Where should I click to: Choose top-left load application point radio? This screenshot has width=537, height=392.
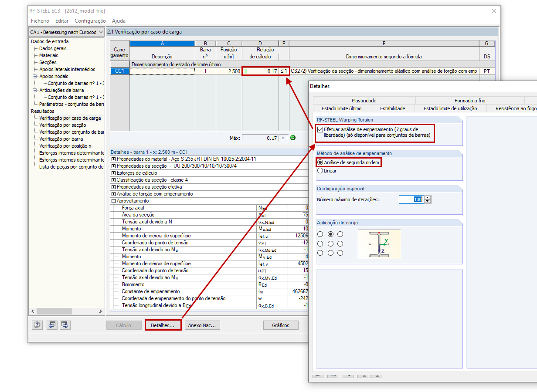[320, 234]
